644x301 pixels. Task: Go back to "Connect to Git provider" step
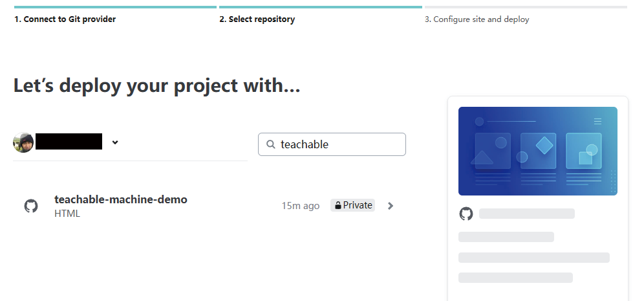tap(65, 19)
